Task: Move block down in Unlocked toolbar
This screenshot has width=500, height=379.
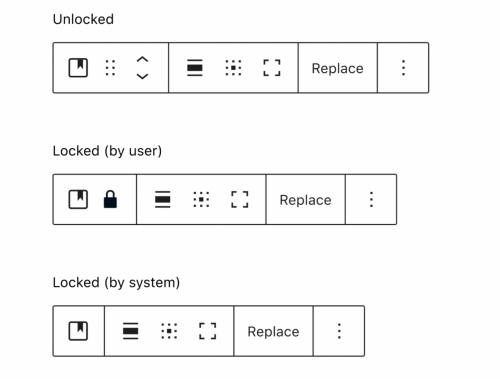Action: (142, 76)
